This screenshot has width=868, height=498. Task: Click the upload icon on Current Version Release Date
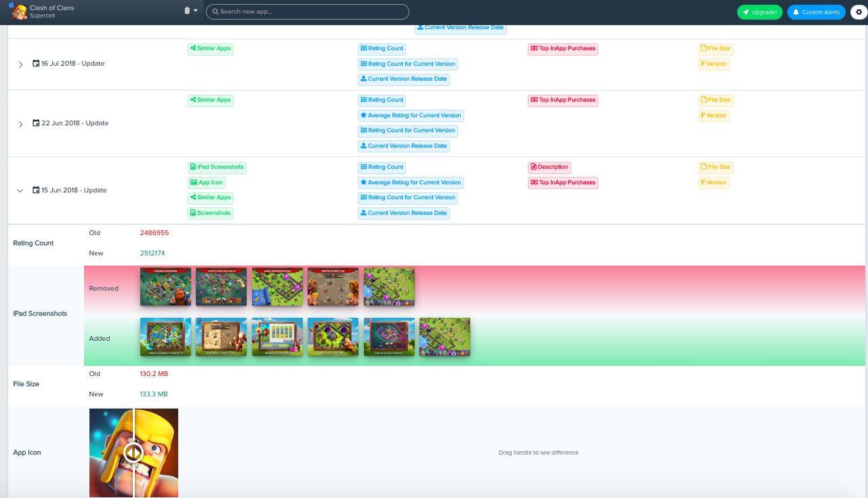[x=364, y=212]
